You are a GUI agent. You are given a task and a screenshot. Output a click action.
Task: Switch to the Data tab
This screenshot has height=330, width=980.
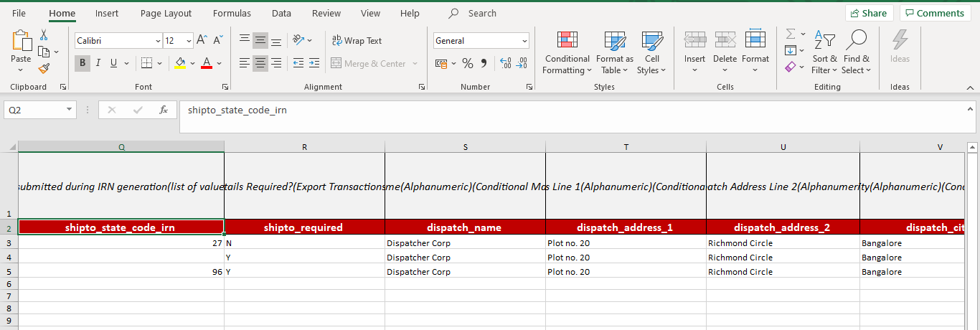pyautogui.click(x=281, y=13)
